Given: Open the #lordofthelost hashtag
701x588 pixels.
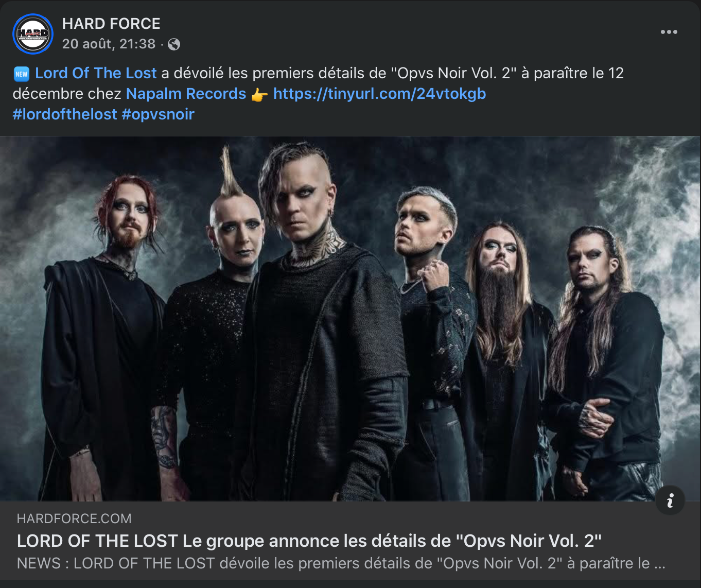Looking at the screenshot, I should click(65, 114).
